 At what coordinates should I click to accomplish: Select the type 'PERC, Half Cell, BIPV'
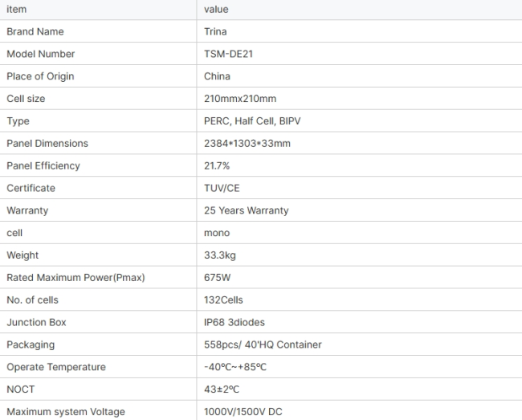[x=252, y=120]
